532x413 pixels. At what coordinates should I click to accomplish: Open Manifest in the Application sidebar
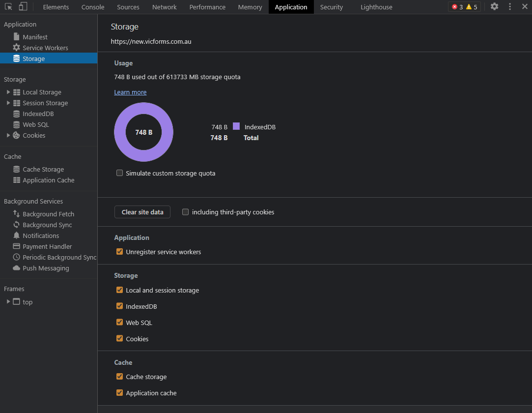click(35, 37)
